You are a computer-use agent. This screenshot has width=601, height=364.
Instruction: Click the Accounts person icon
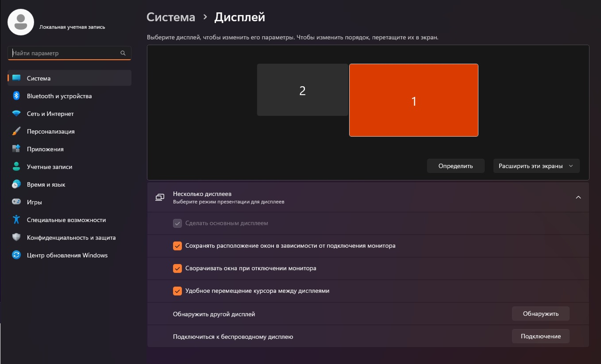click(x=16, y=167)
